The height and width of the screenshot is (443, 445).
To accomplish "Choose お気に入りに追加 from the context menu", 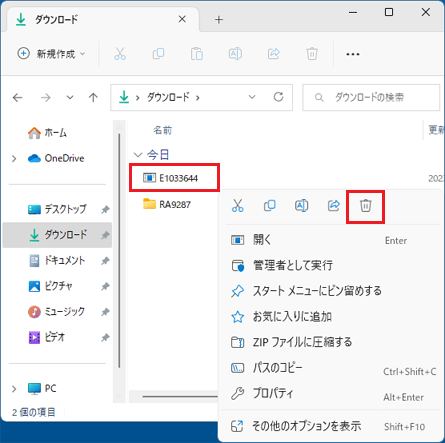I will click(331, 317).
